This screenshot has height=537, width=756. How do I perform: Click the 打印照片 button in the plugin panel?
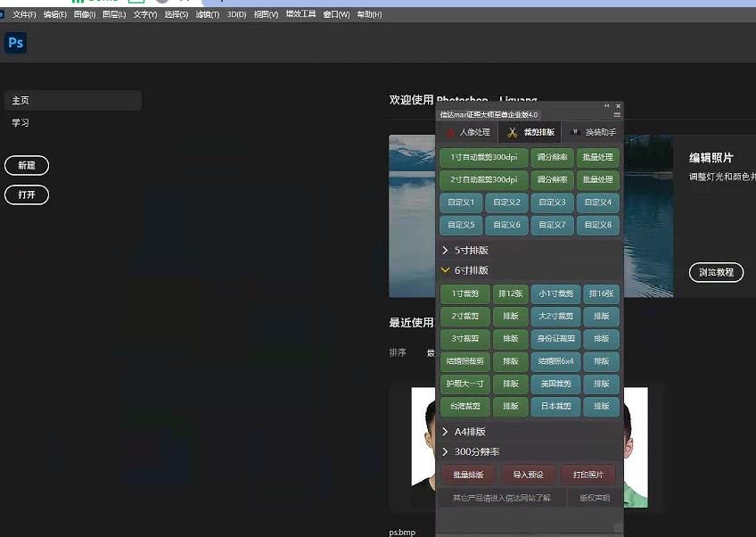point(588,474)
